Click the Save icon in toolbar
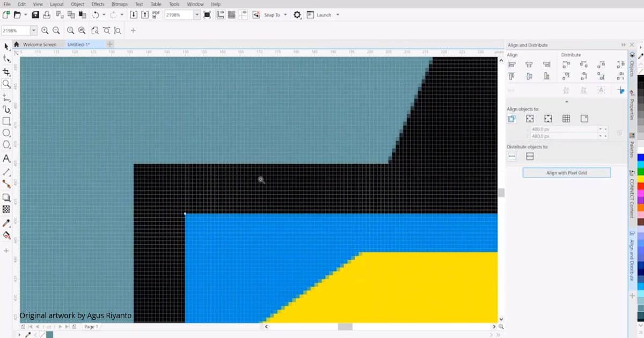Viewport: 644px width, 338px height. click(35, 15)
